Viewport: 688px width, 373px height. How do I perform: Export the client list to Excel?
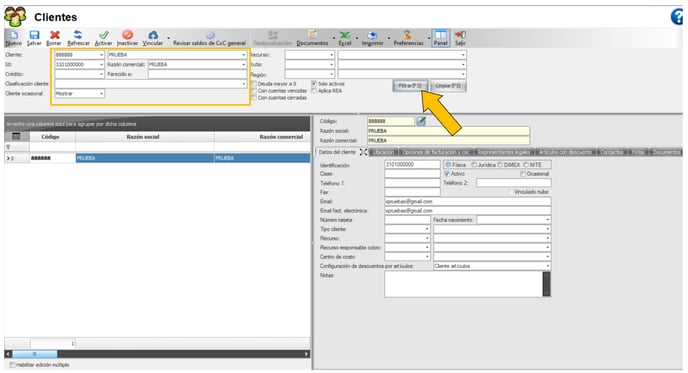(x=345, y=38)
